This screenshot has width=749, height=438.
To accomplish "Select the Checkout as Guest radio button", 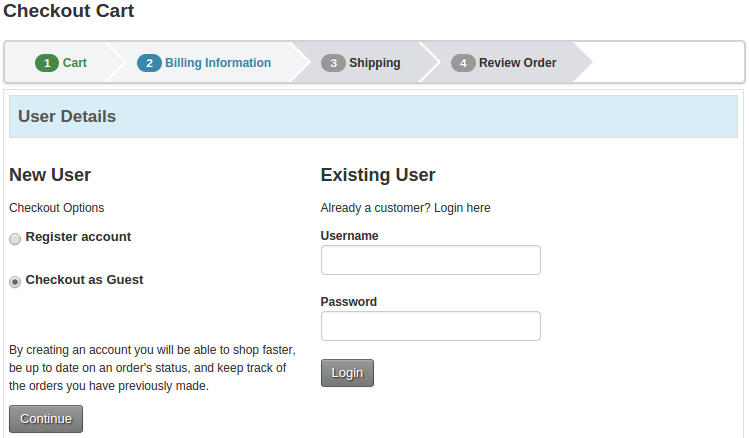I will (x=15, y=282).
